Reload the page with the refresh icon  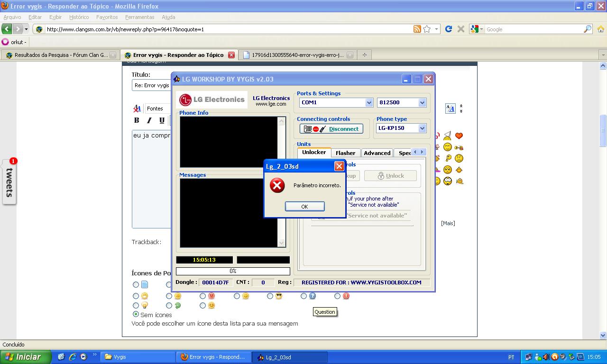449,29
